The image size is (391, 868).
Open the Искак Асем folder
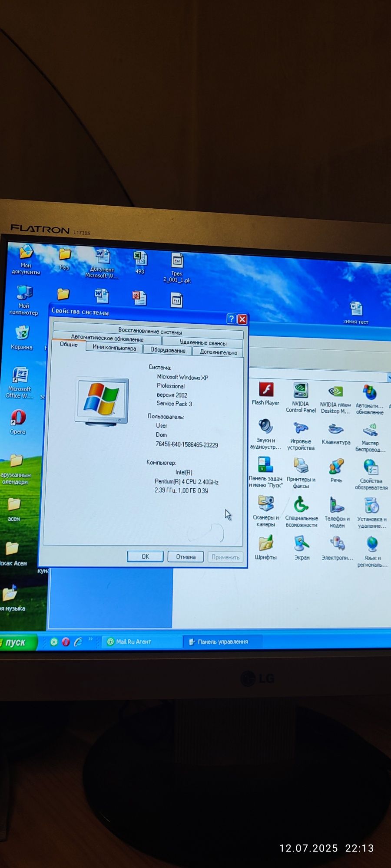click(13, 554)
